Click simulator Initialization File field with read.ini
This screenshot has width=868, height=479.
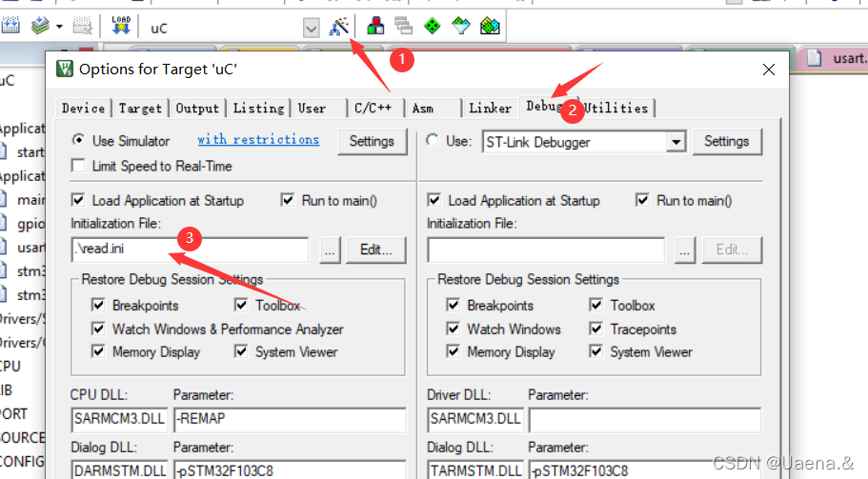tap(190, 250)
